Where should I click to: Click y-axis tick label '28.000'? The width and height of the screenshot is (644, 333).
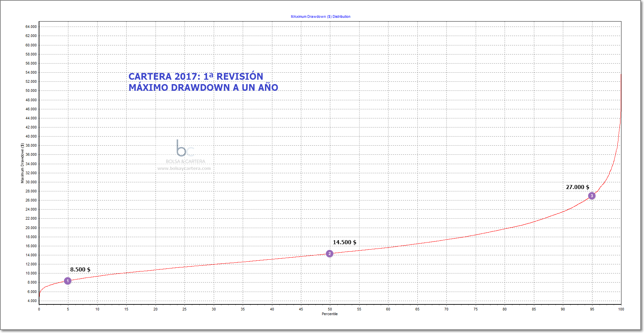(31, 191)
